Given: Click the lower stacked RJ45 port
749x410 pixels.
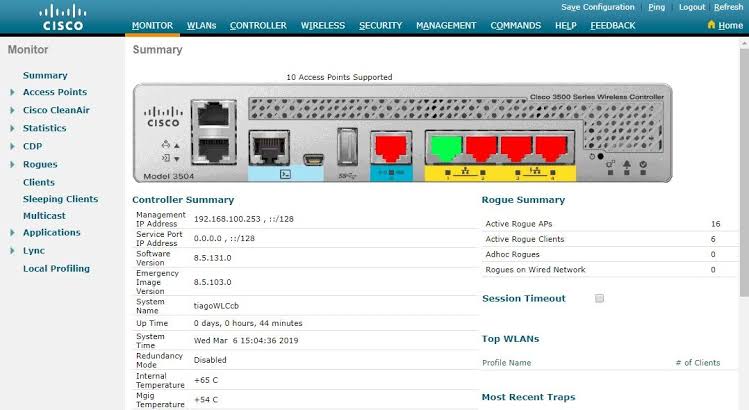Looking at the screenshot, I should coord(214,148).
